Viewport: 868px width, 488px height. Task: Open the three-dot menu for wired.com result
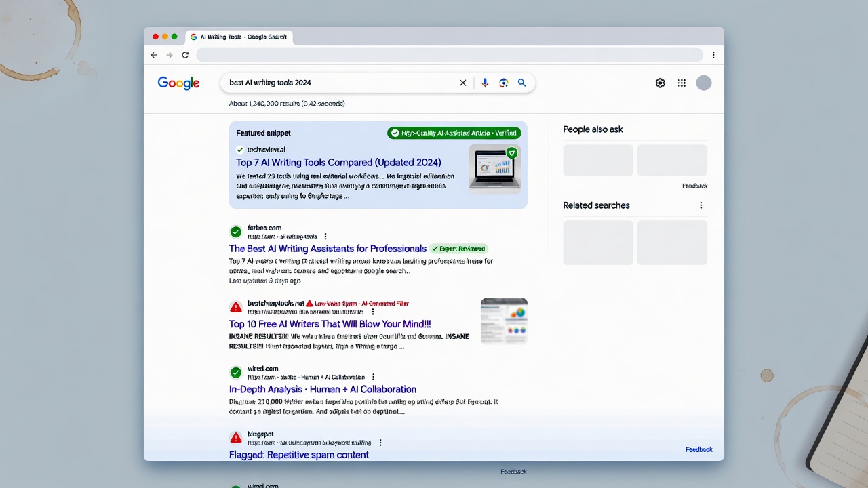coord(373,377)
